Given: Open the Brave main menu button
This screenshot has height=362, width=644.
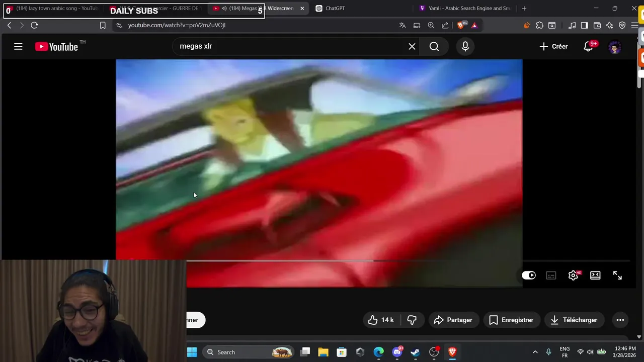Looking at the screenshot, I should click(x=634, y=25).
